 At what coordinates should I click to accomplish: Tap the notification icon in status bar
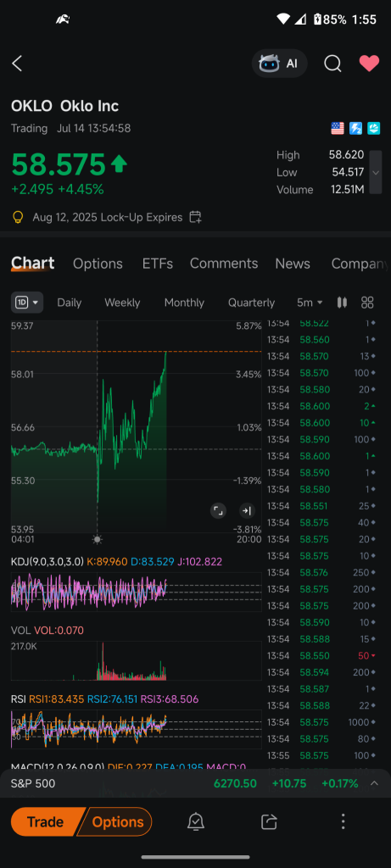62,19
